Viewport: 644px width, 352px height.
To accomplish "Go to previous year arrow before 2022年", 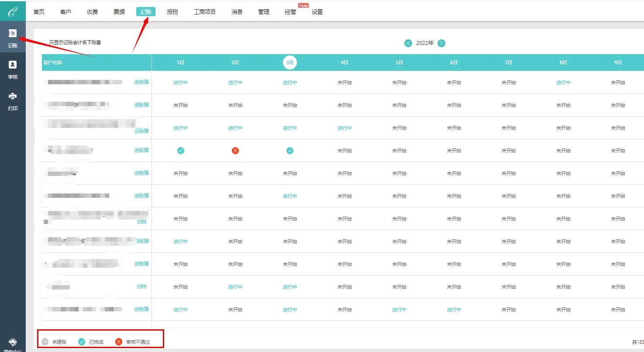I will [408, 43].
